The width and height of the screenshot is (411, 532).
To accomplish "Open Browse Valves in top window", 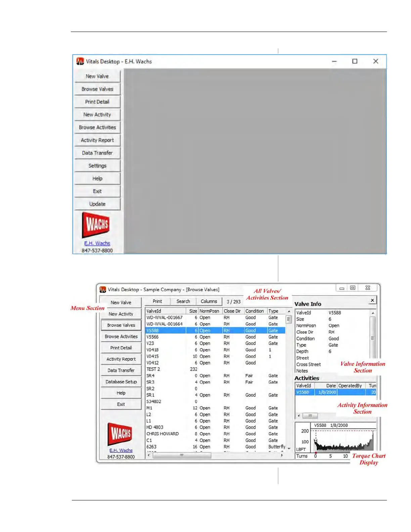I will [97, 89].
